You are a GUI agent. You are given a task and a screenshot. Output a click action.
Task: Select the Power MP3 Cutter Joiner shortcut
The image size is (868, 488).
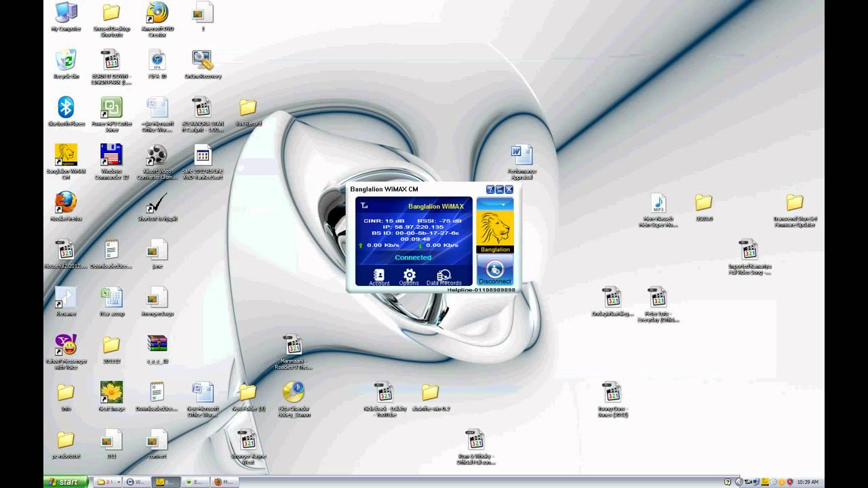coord(111,114)
